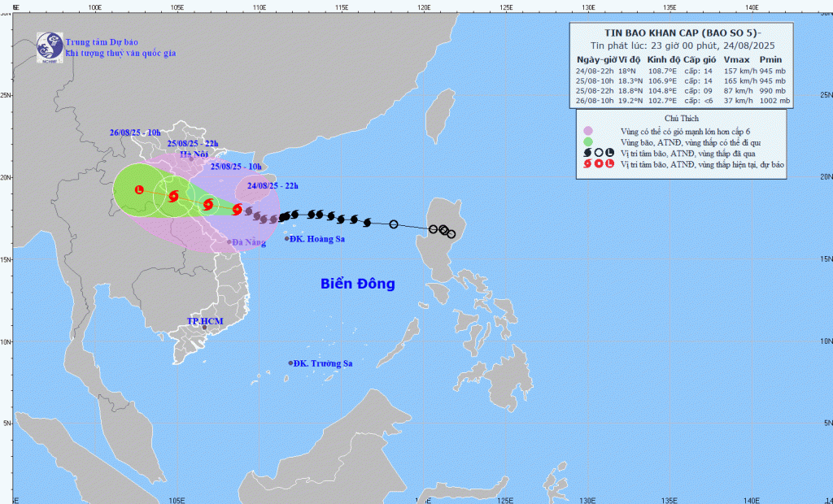Click the 'Chú Thích' legend heading
Viewport: 833px width, 504px height.
(x=682, y=119)
